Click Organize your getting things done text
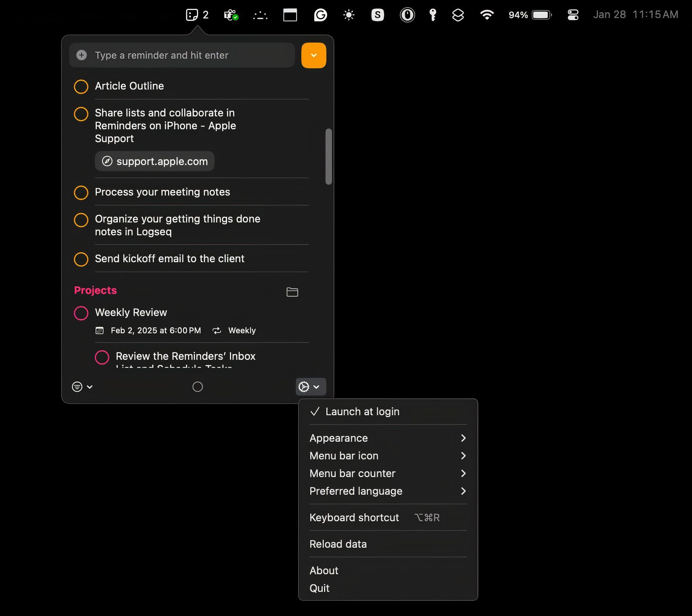Screen dimensions: 692x616 pyautogui.click(x=178, y=225)
